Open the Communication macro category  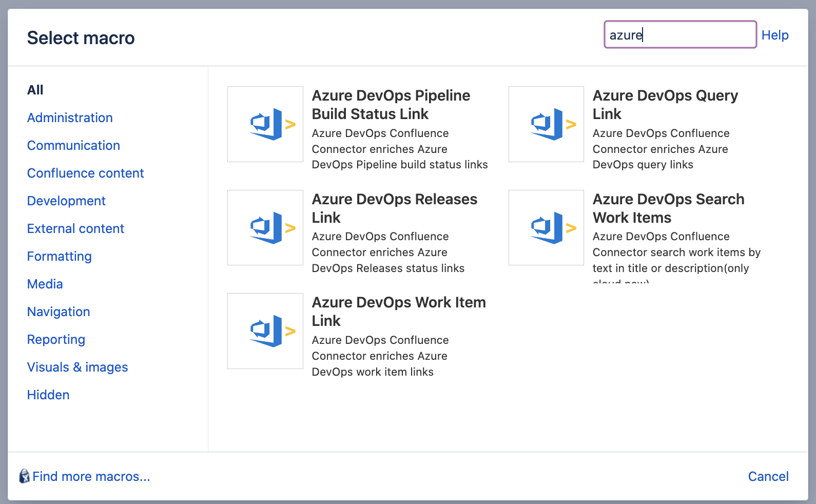(73, 145)
